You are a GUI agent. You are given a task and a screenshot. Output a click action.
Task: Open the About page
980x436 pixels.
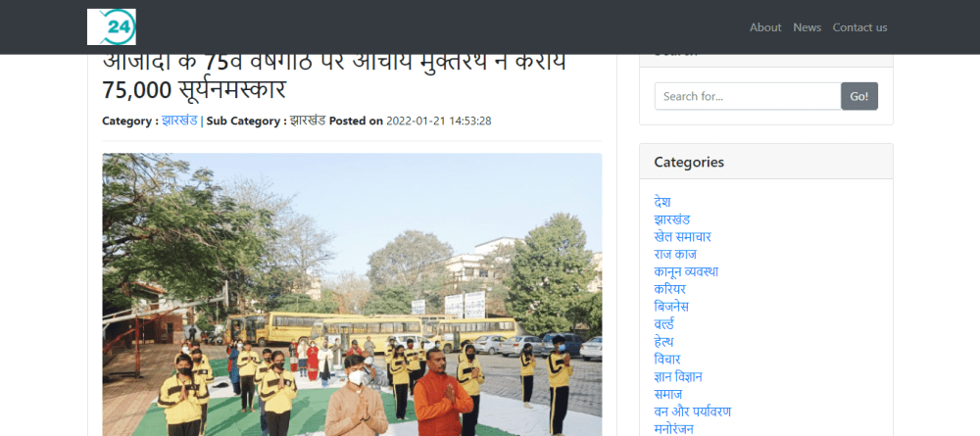click(x=765, y=27)
